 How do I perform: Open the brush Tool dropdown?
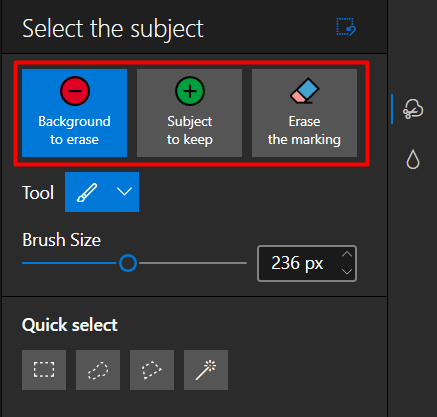point(102,192)
